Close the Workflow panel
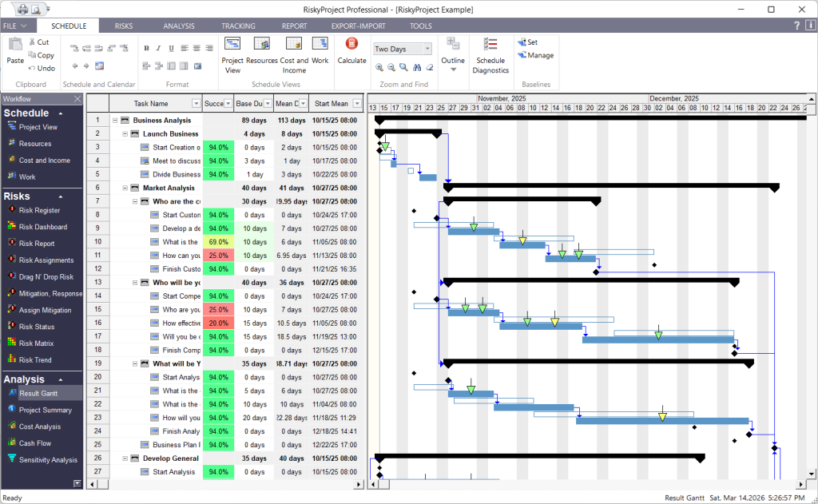Image resolution: width=818 pixels, height=504 pixels. point(77,99)
